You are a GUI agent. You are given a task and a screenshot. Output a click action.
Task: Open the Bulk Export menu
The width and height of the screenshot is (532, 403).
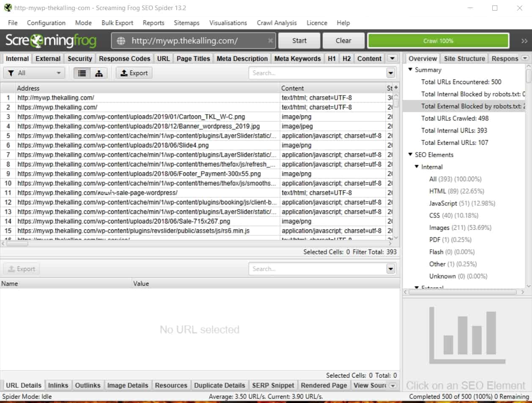pyautogui.click(x=117, y=23)
